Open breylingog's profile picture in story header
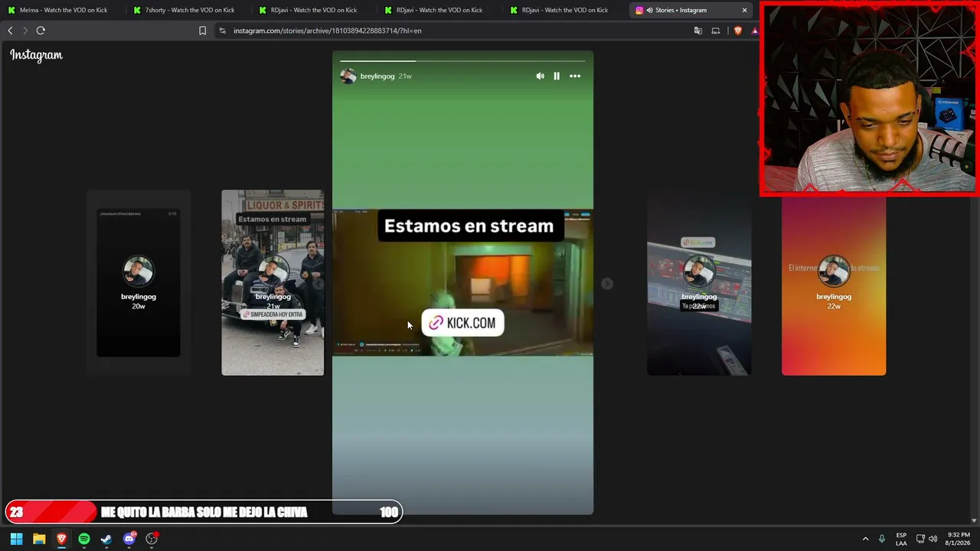Screen dimensions: 980x551 [348, 76]
